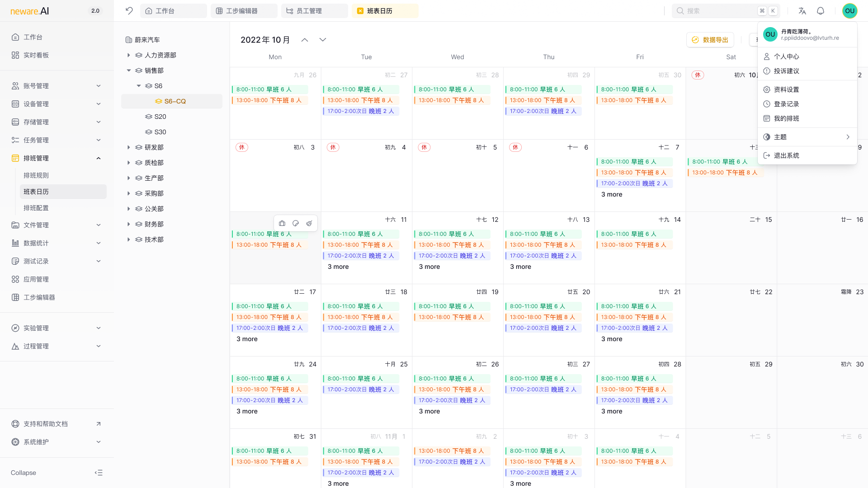868x488 pixels.
Task: Click the broom clear icon in cell popup
Action: pyautogui.click(x=309, y=223)
